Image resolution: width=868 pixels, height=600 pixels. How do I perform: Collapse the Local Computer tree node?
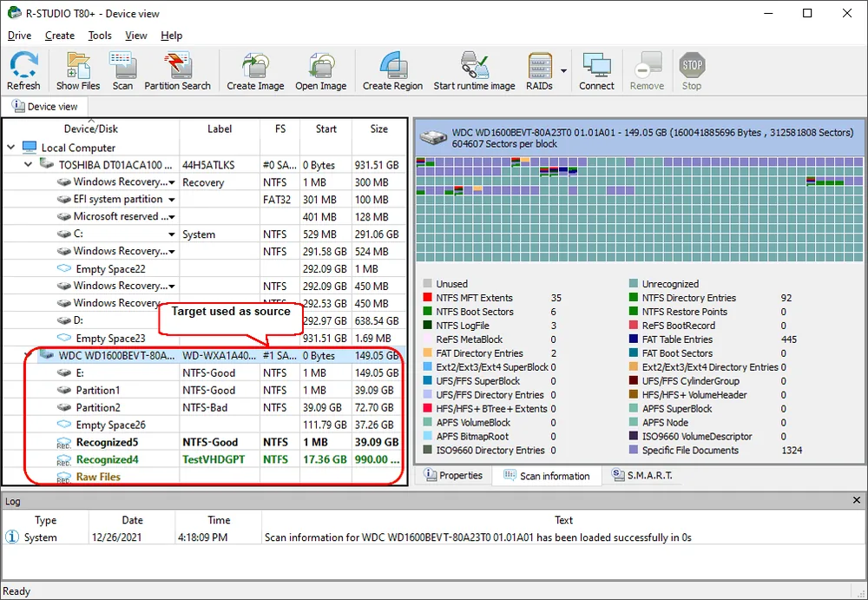tap(11, 148)
